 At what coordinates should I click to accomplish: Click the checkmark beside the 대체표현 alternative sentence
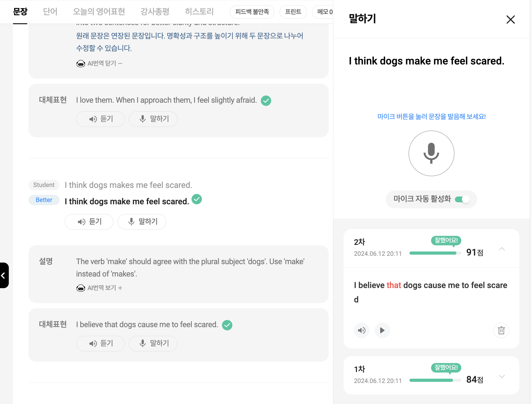point(227,325)
